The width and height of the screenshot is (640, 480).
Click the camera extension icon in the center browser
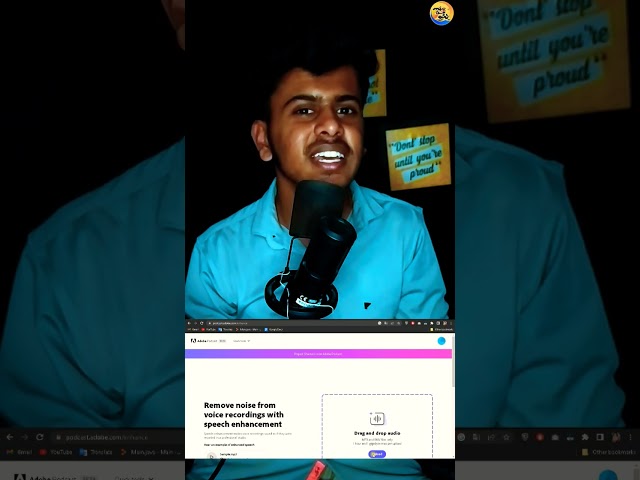tap(419, 323)
